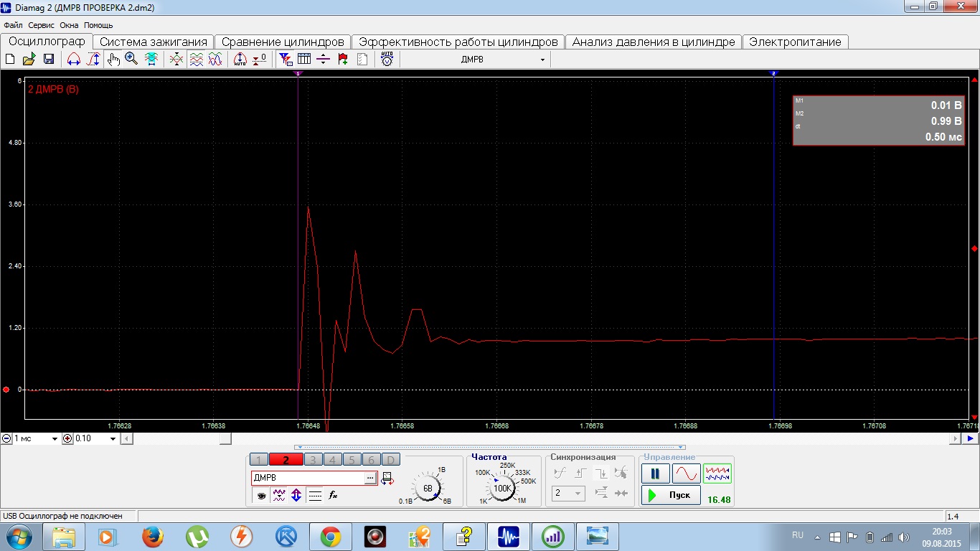Click the pause button in Управление
980x551 pixels.
[x=655, y=474]
